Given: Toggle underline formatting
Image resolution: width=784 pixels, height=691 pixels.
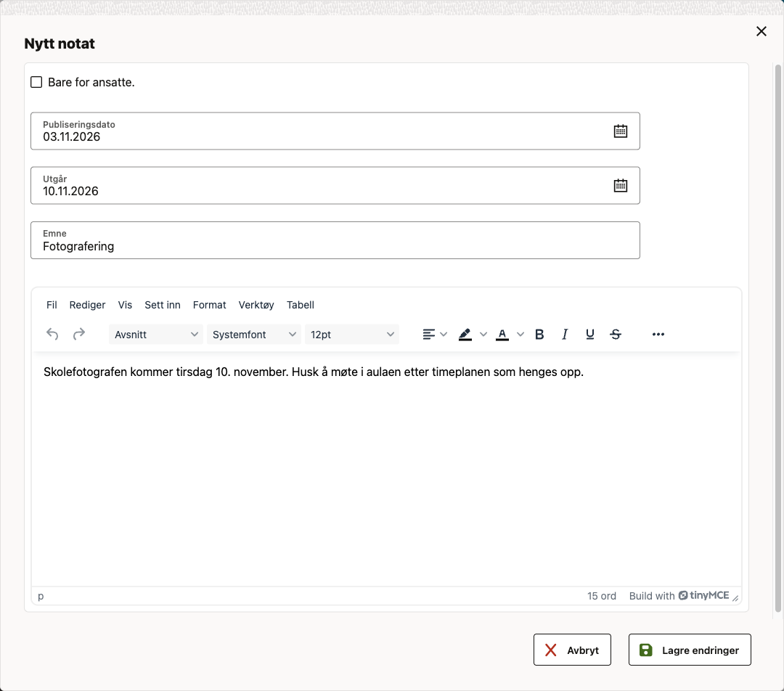Looking at the screenshot, I should pyautogui.click(x=590, y=335).
